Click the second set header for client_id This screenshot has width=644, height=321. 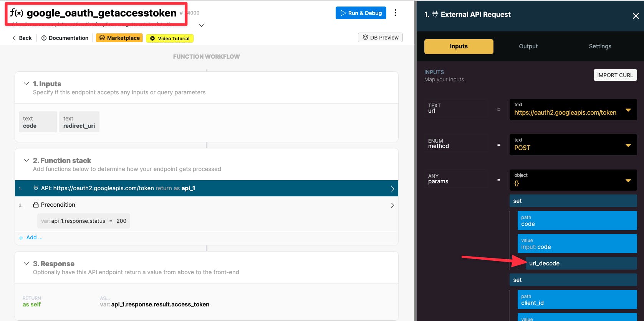click(x=573, y=280)
